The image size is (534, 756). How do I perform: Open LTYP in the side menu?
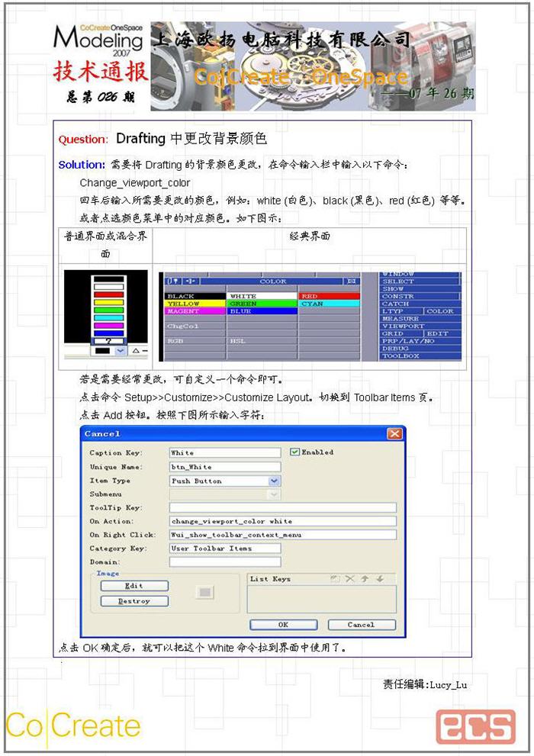401,311
